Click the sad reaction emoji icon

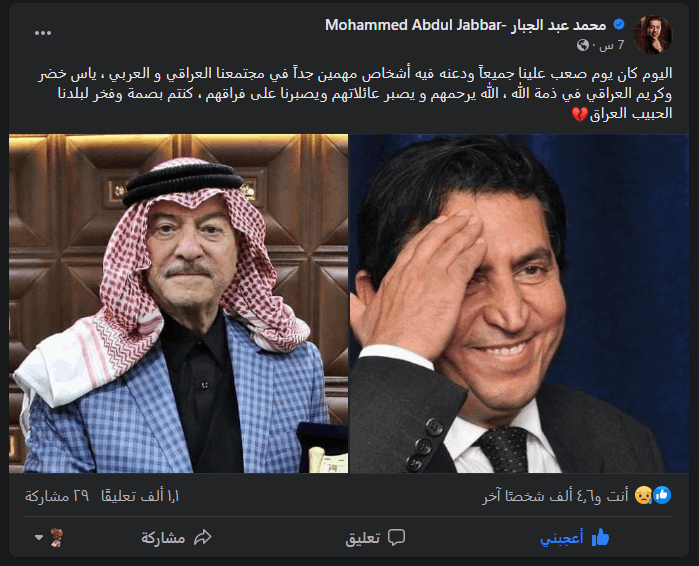[643, 495]
